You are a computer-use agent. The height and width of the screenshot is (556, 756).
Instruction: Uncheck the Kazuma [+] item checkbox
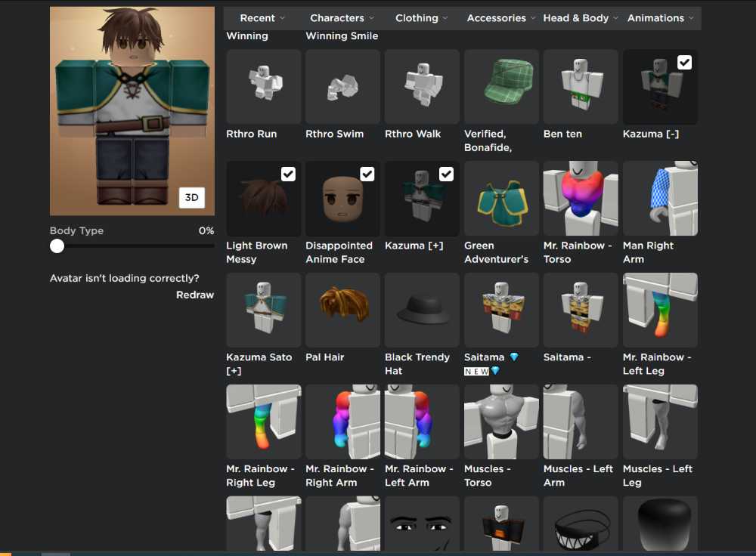click(447, 174)
